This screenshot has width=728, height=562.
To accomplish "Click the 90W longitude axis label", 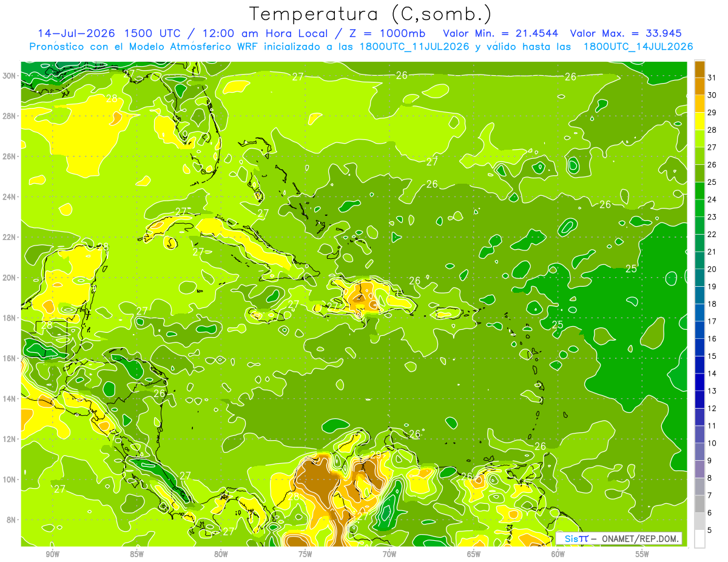I will click(x=52, y=554).
